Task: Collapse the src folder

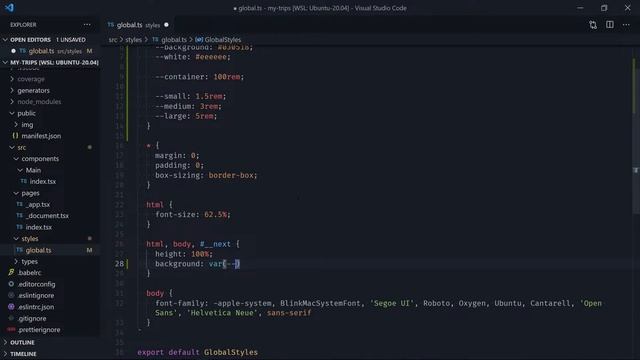Action: 50,147
